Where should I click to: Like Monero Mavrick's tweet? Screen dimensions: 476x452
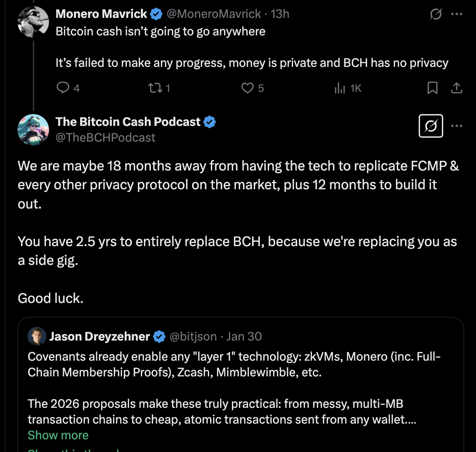248,88
